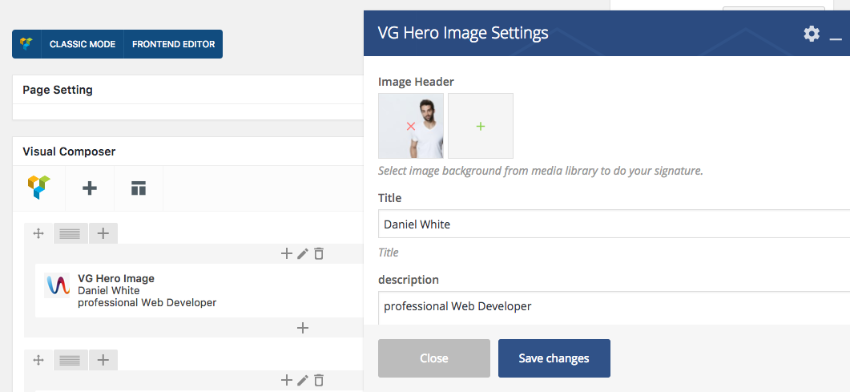The image size is (850, 392).
Task: Edit the first column with the pencil icon
Action: (x=302, y=253)
